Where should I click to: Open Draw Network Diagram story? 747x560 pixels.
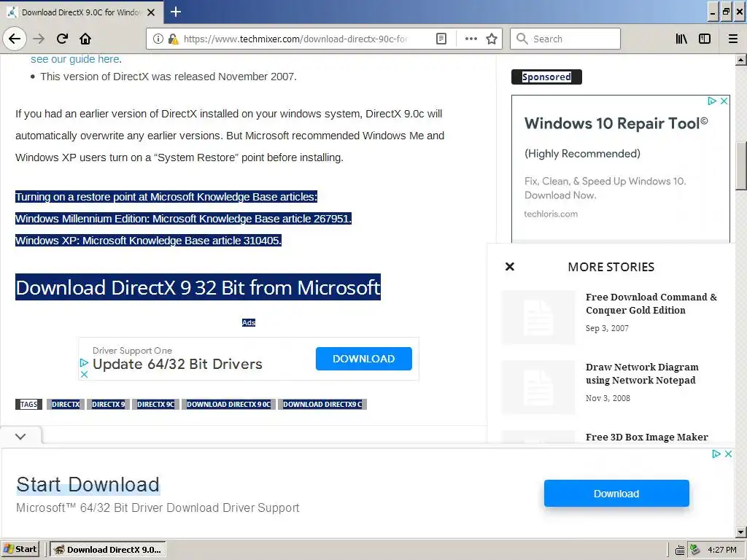click(x=642, y=374)
